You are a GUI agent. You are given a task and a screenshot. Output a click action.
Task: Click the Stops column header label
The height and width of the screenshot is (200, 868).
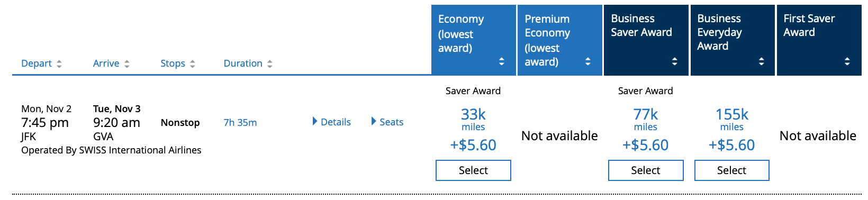coord(173,63)
